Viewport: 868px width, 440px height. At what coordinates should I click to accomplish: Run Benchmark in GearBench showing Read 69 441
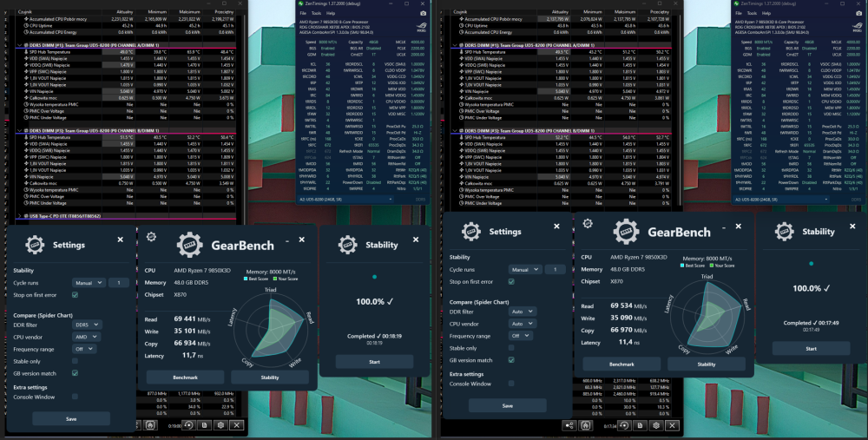185,378
